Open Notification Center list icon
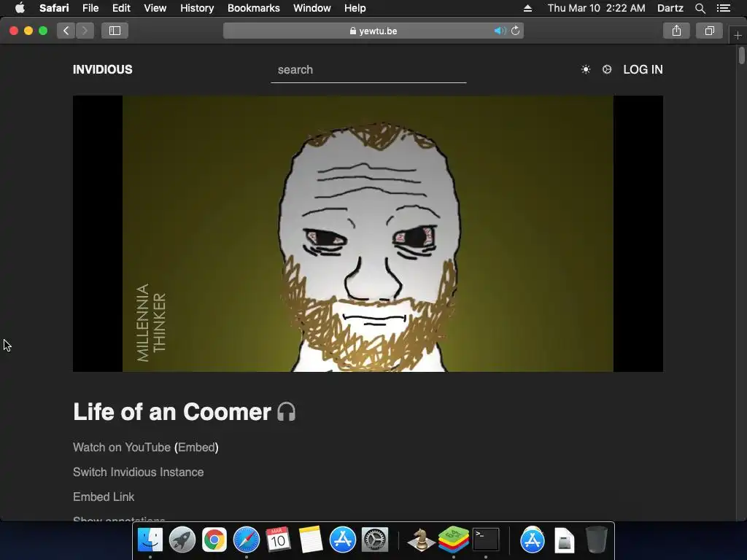This screenshot has height=560, width=747. [723, 8]
